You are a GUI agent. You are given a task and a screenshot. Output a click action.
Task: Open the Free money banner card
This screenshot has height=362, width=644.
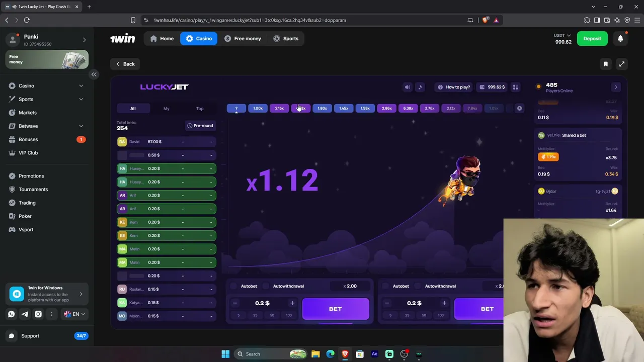47,59
